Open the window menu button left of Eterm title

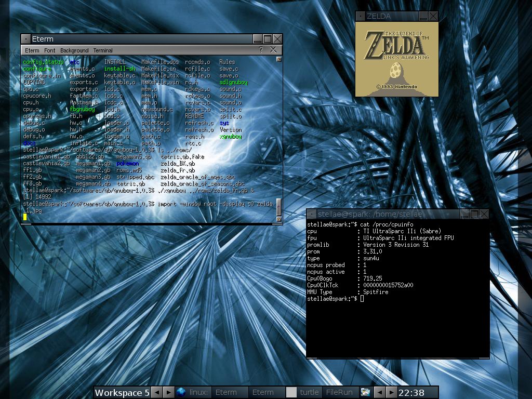[26, 39]
